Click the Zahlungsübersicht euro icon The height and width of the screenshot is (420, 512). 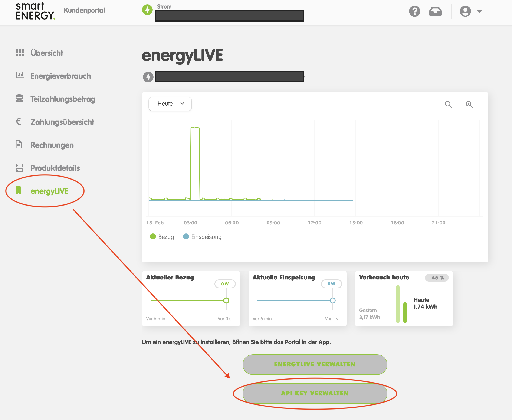(18, 121)
